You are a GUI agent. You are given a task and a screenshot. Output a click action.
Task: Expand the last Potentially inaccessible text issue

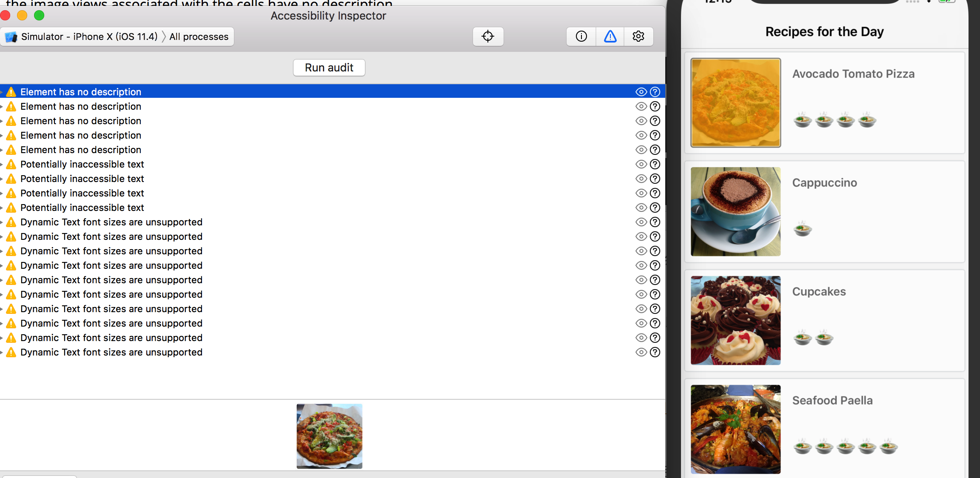2,208
